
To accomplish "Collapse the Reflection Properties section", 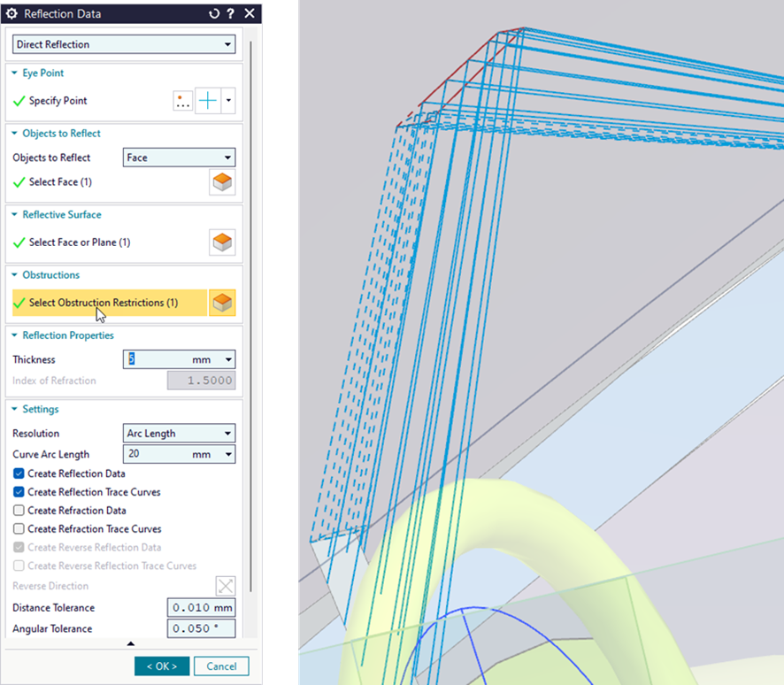I will click(15, 335).
